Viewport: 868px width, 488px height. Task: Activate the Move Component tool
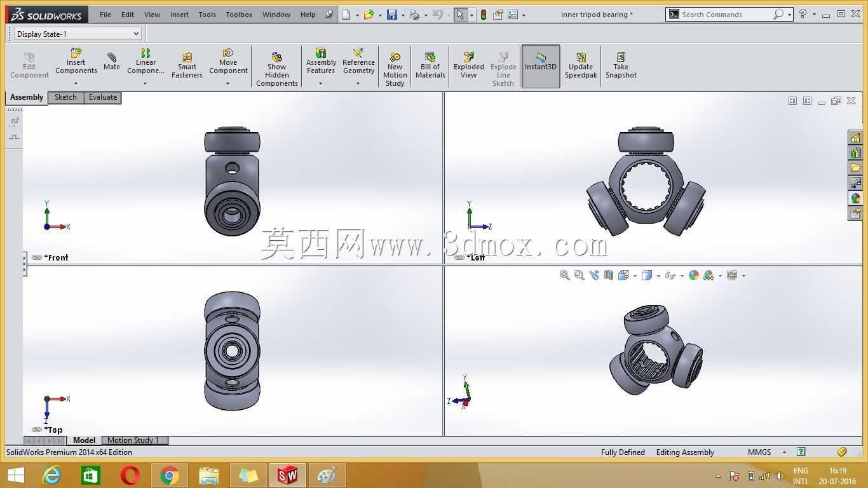click(x=228, y=62)
